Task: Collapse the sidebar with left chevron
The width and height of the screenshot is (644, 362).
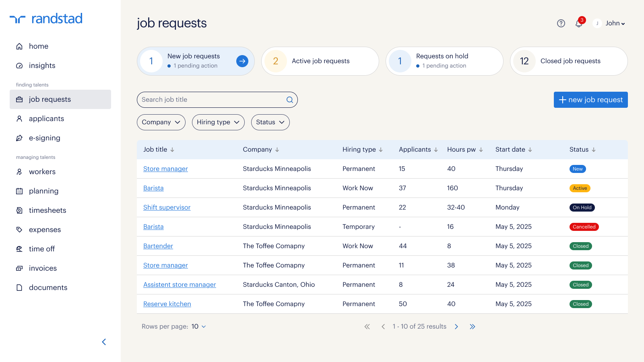Action: pos(104,342)
